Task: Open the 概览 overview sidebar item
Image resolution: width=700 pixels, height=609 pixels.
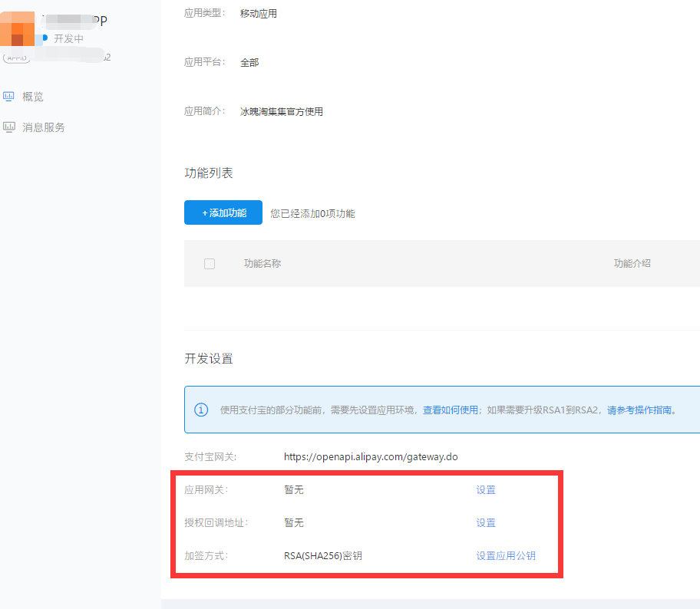Action: (32, 97)
